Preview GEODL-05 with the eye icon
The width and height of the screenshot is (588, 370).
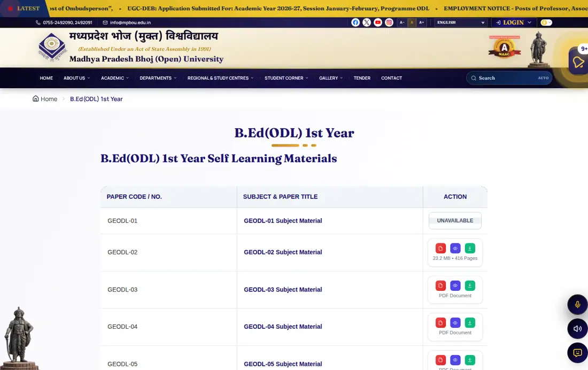pos(455,360)
